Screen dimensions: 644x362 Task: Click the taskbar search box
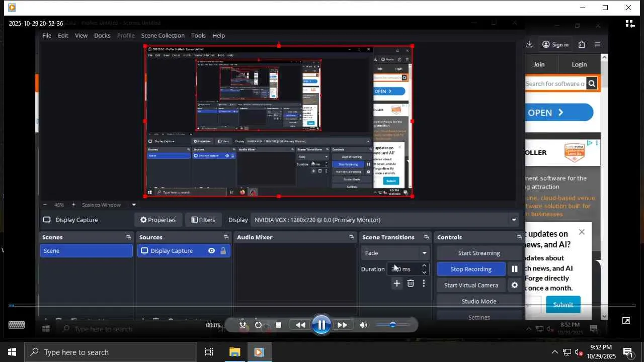111,352
